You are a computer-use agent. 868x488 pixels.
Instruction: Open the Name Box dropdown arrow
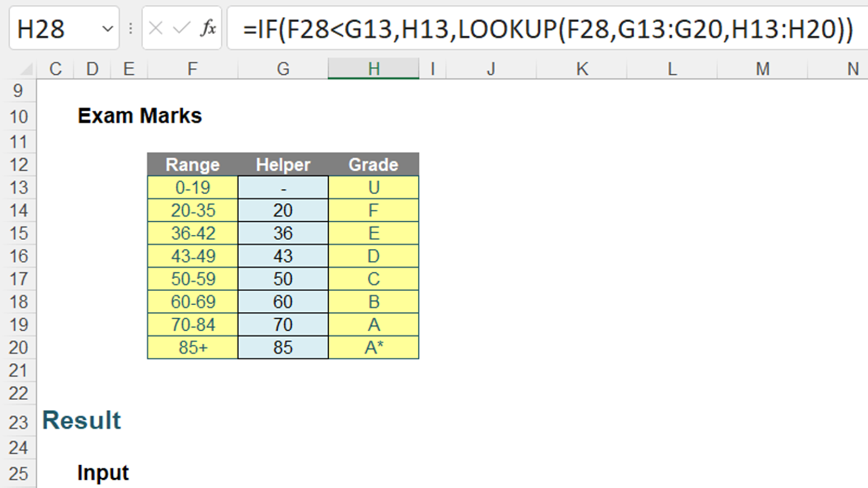(x=107, y=29)
